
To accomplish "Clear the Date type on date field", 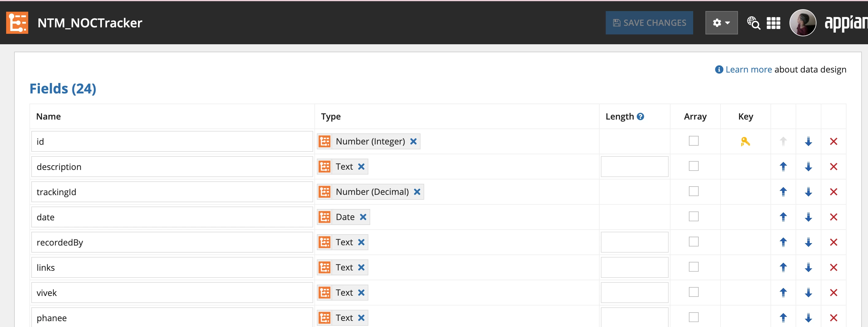I will (363, 217).
